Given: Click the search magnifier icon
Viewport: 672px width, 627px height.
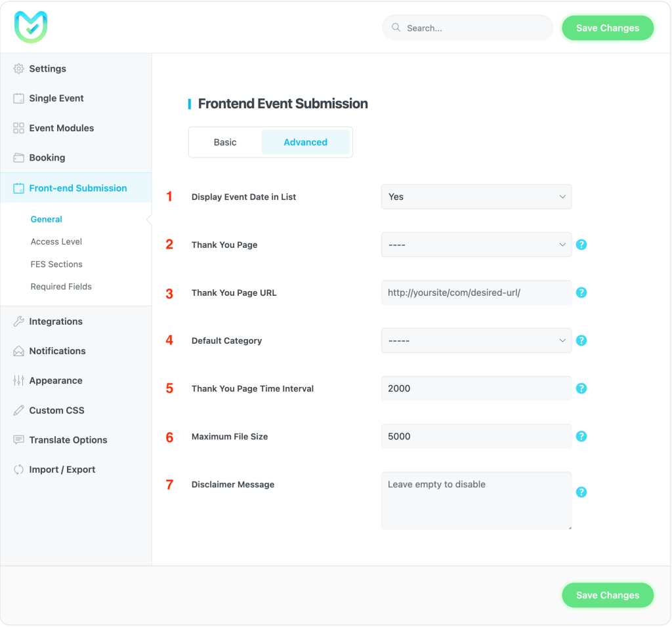Looking at the screenshot, I should (396, 28).
